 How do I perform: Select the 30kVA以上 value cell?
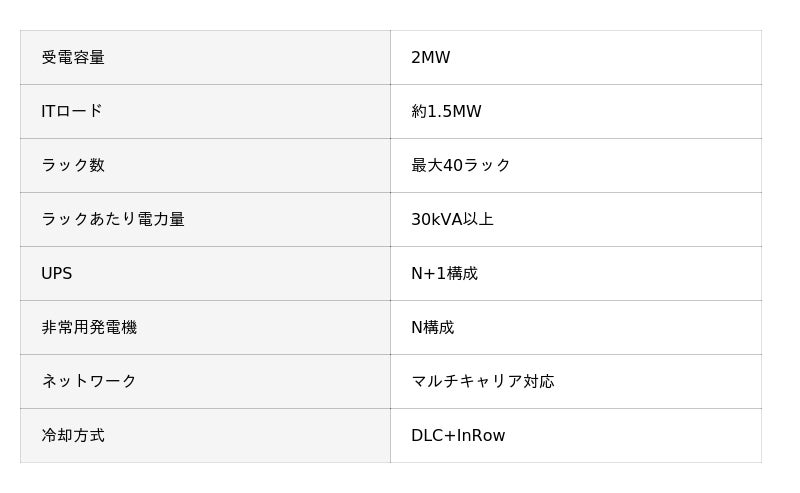pyautogui.click(x=452, y=220)
